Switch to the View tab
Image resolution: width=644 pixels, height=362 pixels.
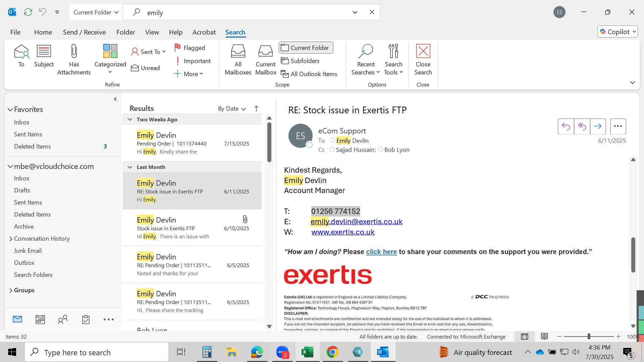(152, 32)
